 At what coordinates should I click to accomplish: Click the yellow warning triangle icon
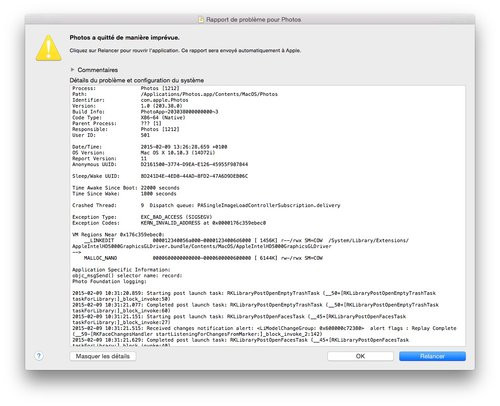point(49,48)
